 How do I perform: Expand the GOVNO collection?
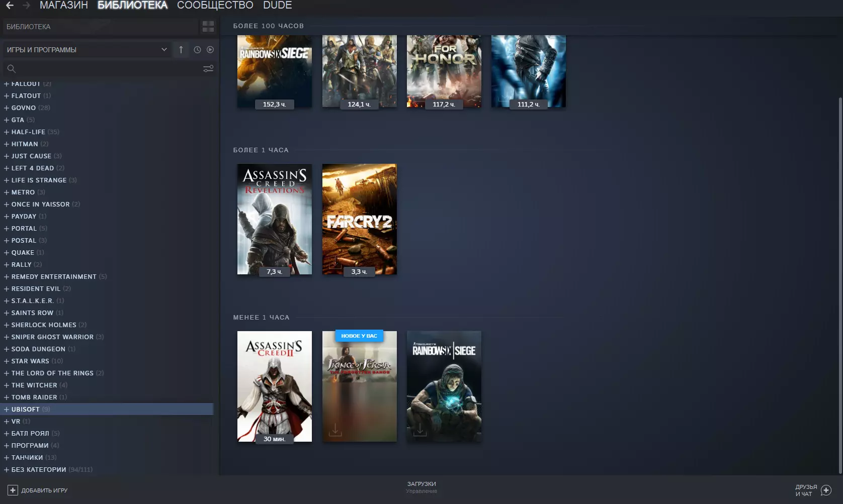tap(7, 108)
